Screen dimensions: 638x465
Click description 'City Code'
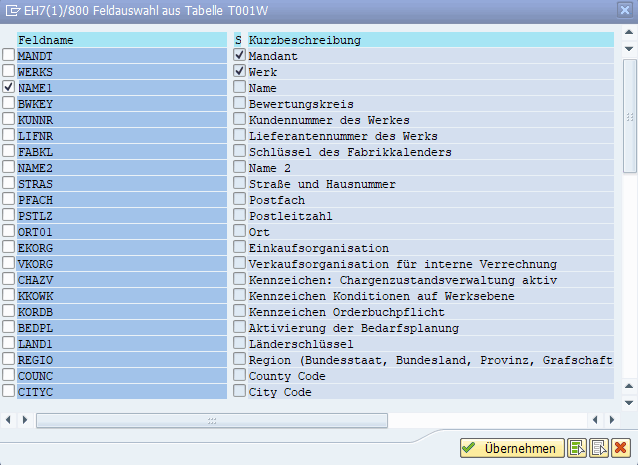(280, 392)
